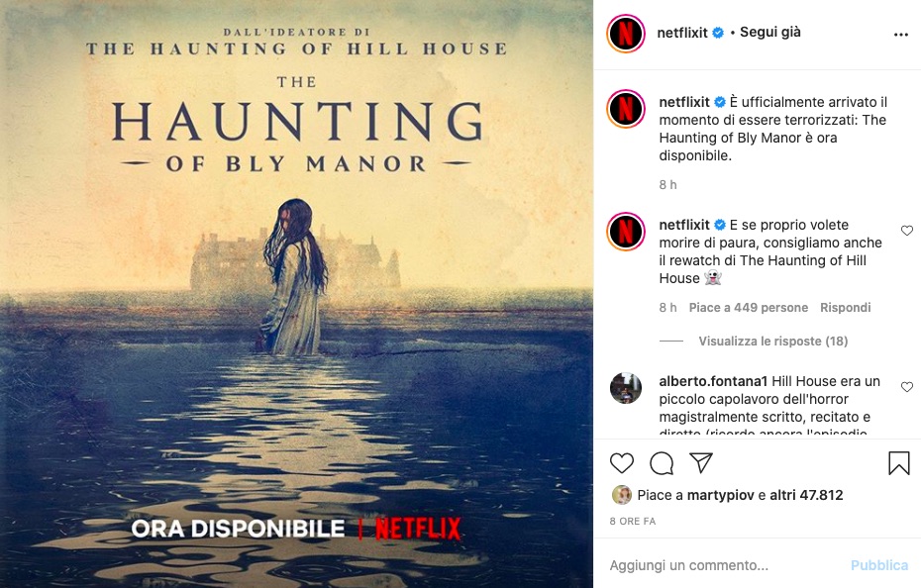Screen dimensions: 921x588
Task: Click netflixit username in post header
Action: point(682,33)
